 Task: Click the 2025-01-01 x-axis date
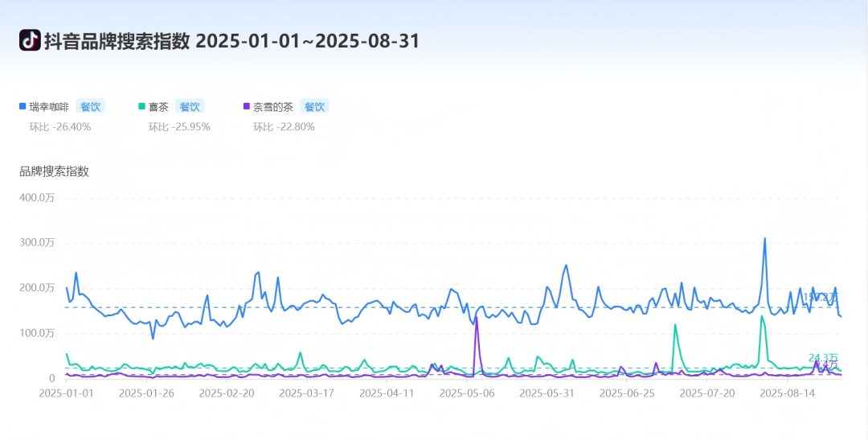click(67, 393)
